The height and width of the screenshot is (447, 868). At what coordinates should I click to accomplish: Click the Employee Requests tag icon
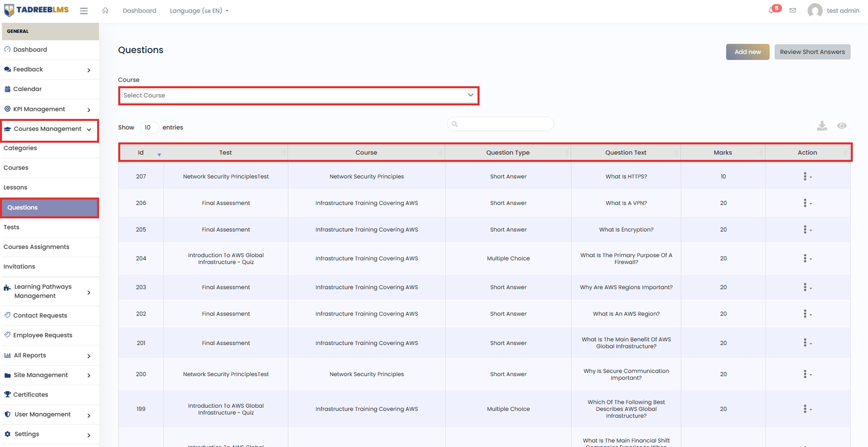(x=7, y=334)
